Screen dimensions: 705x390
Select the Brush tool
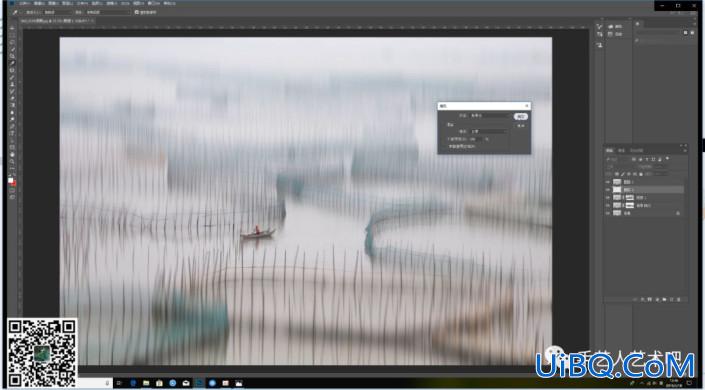13,77
